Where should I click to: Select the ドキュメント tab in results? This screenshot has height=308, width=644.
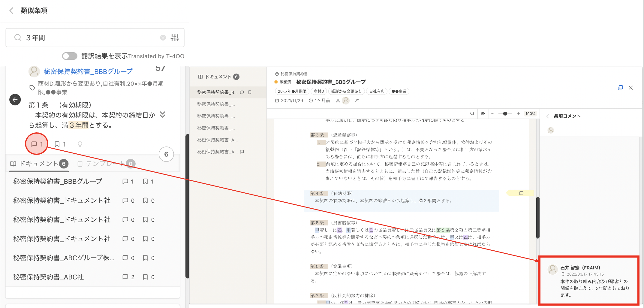coord(39,164)
